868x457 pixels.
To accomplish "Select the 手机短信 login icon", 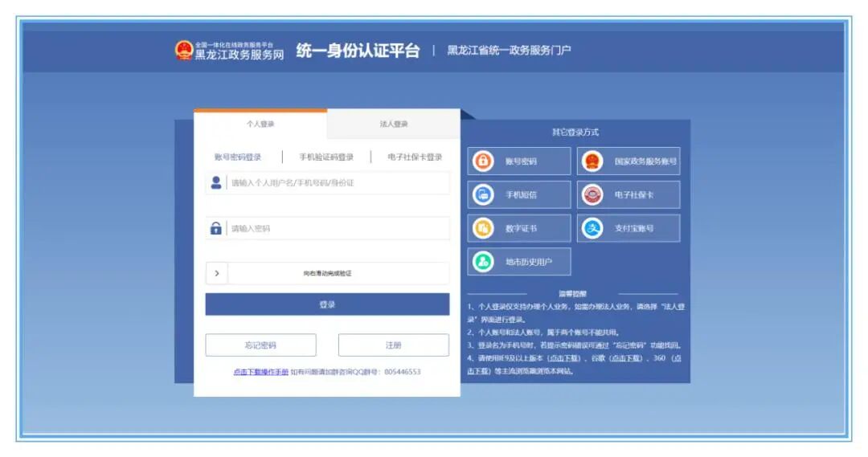I will point(483,194).
